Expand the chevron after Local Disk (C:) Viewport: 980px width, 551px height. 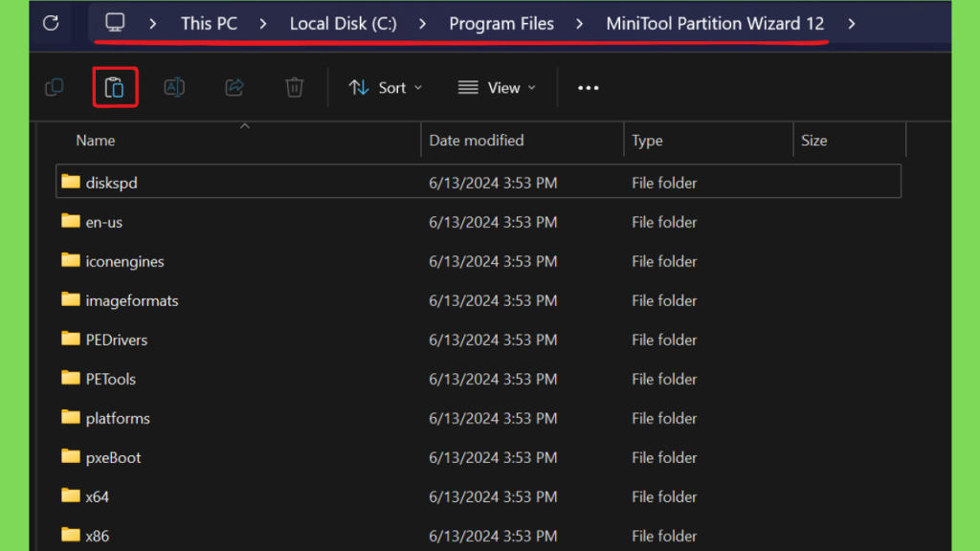422,24
